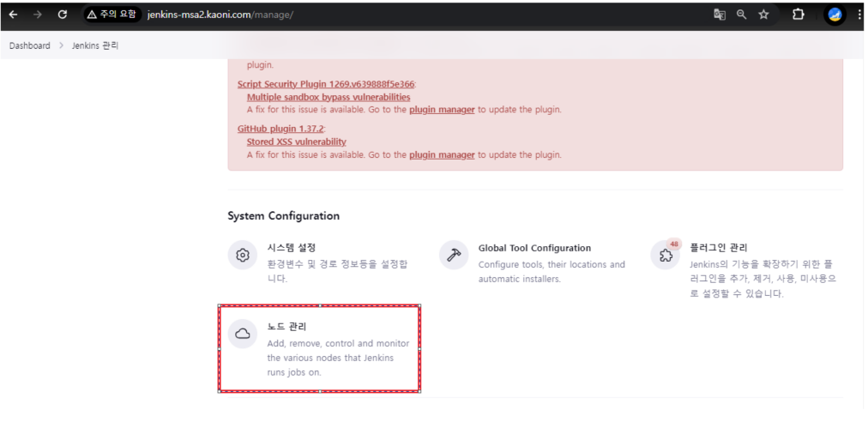Open the 노드 관리 title

(286, 327)
